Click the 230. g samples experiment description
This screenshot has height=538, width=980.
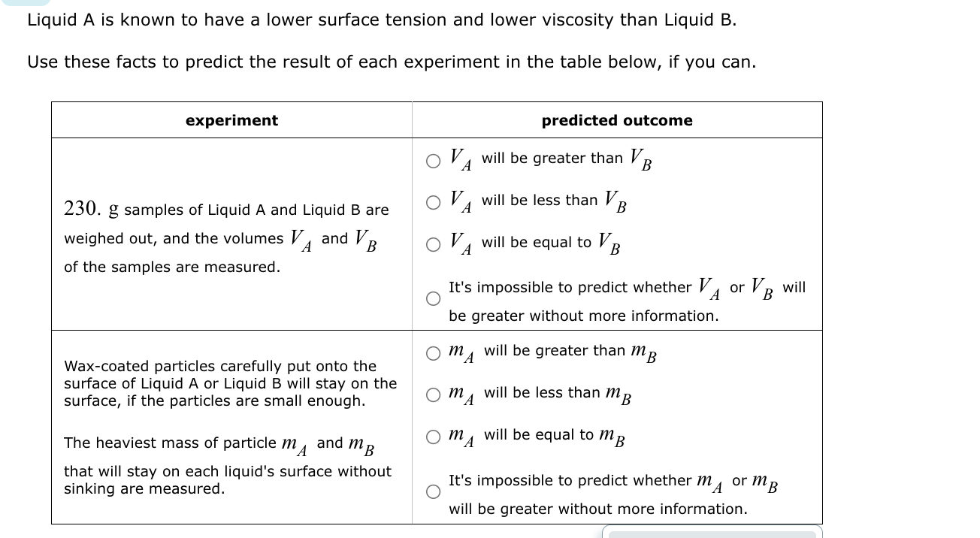225,237
